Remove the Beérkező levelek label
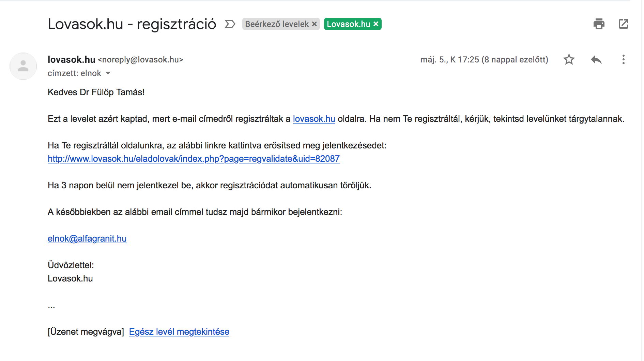This screenshot has width=644, height=361. tap(314, 24)
